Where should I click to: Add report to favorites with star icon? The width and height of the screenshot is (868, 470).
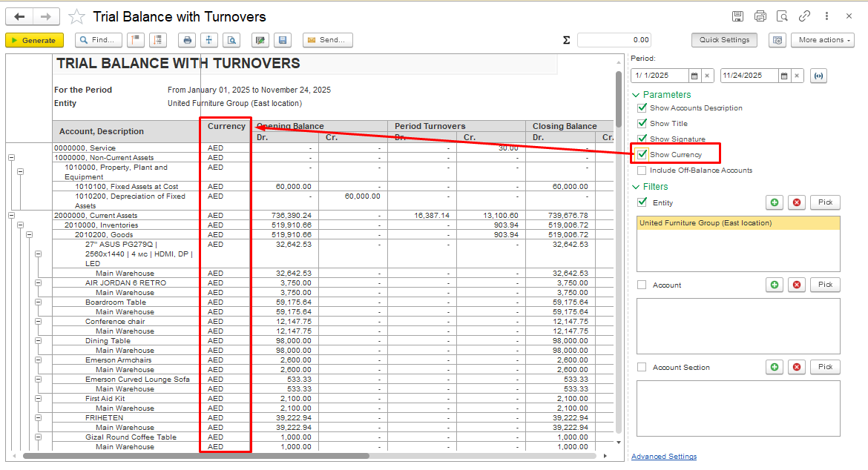(76, 17)
